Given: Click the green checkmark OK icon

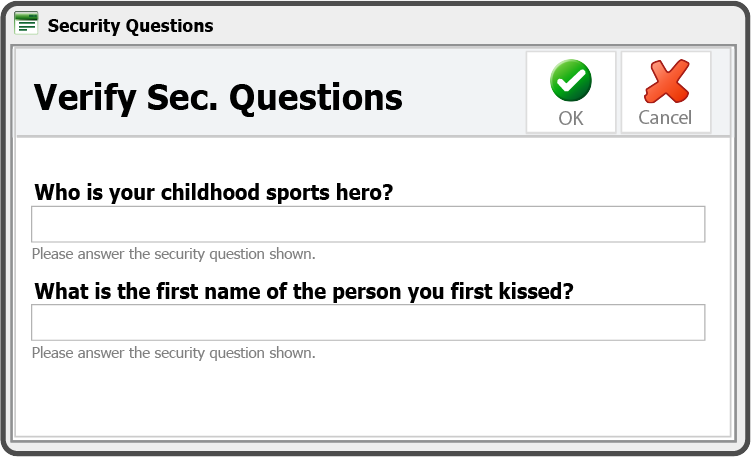Looking at the screenshot, I should 571,80.
